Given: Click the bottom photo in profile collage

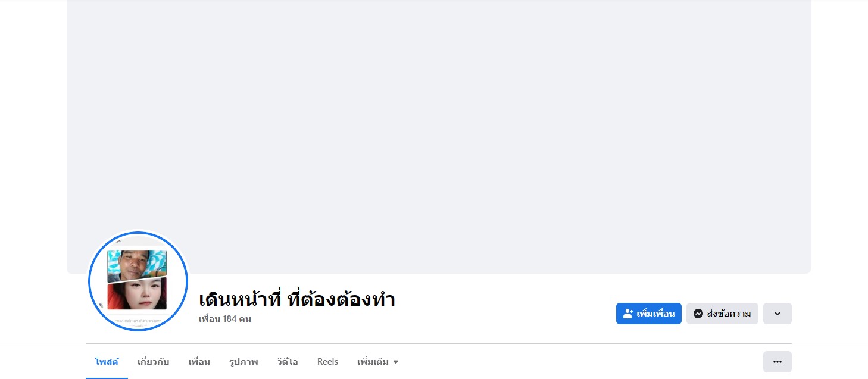Looking at the screenshot, I should point(137,294).
